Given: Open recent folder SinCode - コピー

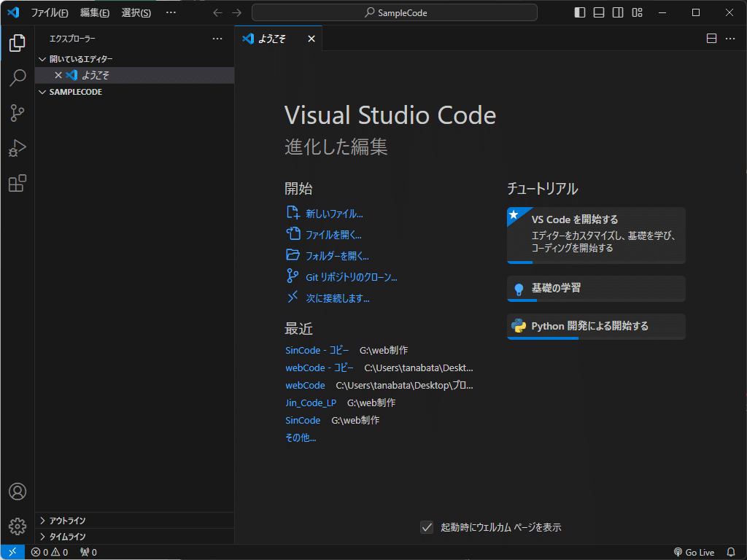Looking at the screenshot, I should point(317,351).
